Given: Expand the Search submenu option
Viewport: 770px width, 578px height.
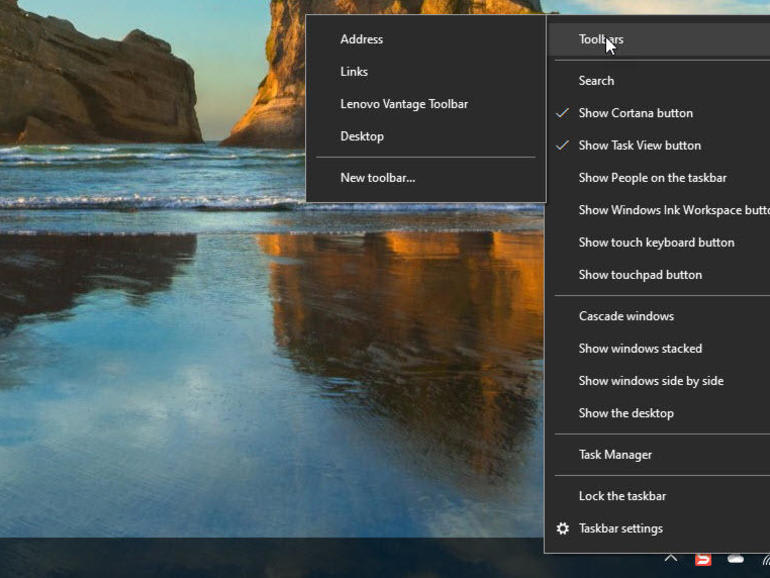Looking at the screenshot, I should (x=596, y=81).
